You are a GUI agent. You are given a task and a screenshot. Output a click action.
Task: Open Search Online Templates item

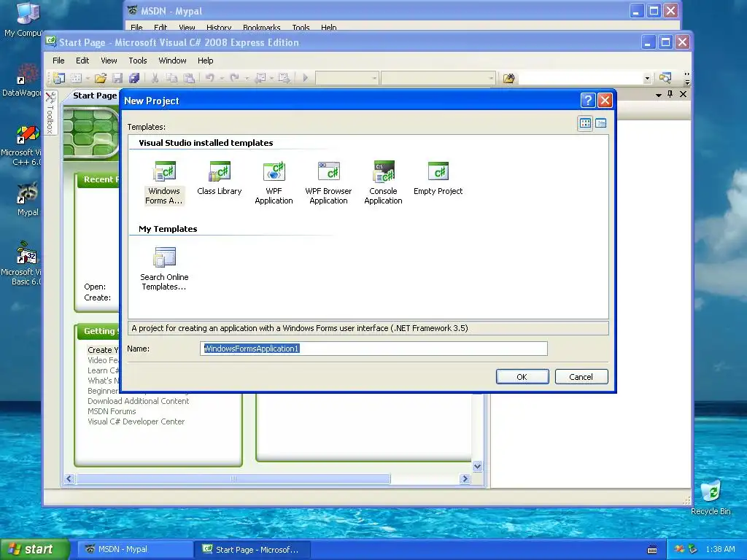[164, 268]
